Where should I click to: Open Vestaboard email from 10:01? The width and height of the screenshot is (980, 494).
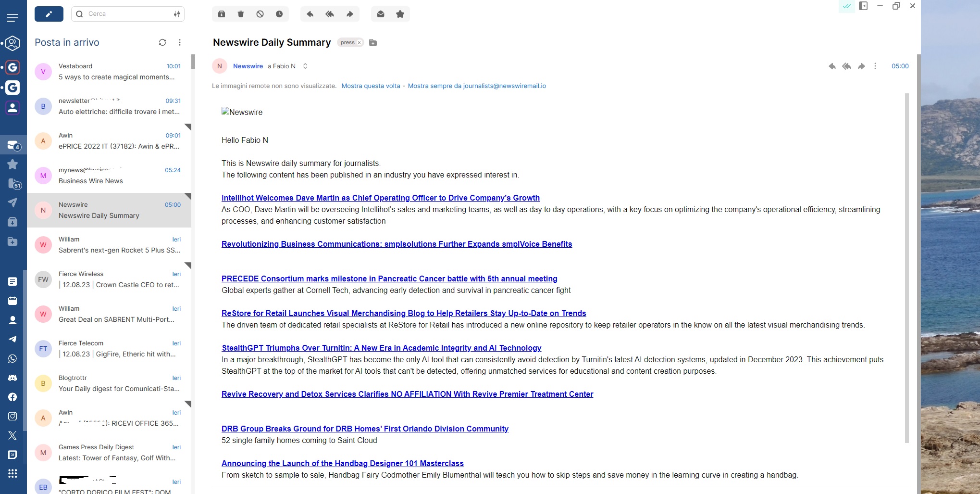pos(109,72)
